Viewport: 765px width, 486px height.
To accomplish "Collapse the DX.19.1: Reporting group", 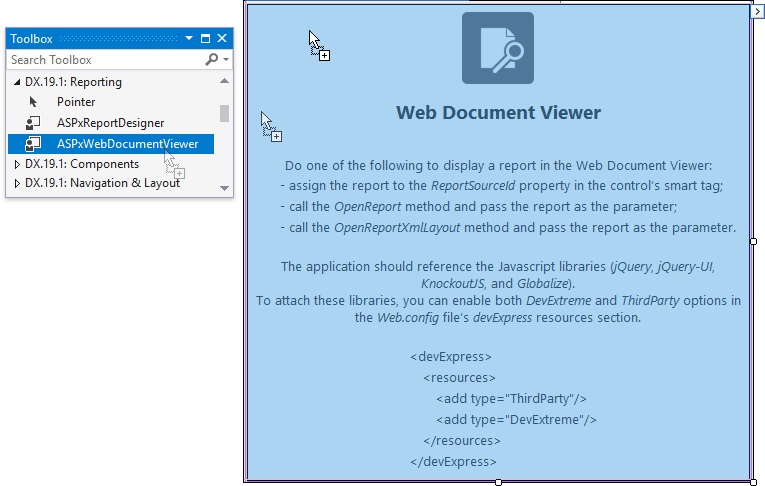I will click(17, 82).
